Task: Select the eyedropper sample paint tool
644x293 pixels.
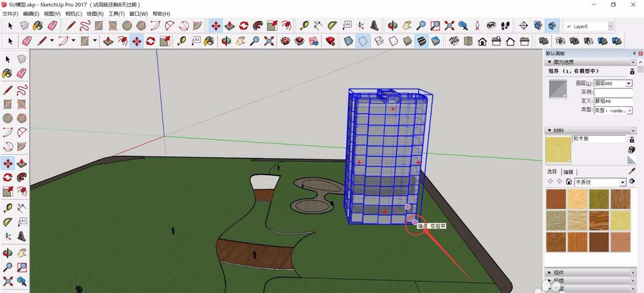Action: point(632,171)
